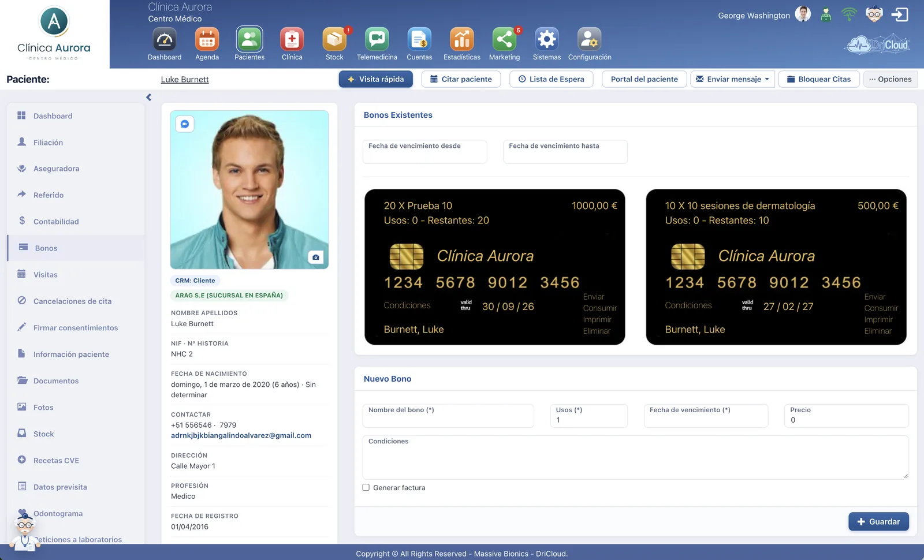924x560 pixels.
Task: Click the doctor assistant avatar in header
Action: (x=874, y=14)
